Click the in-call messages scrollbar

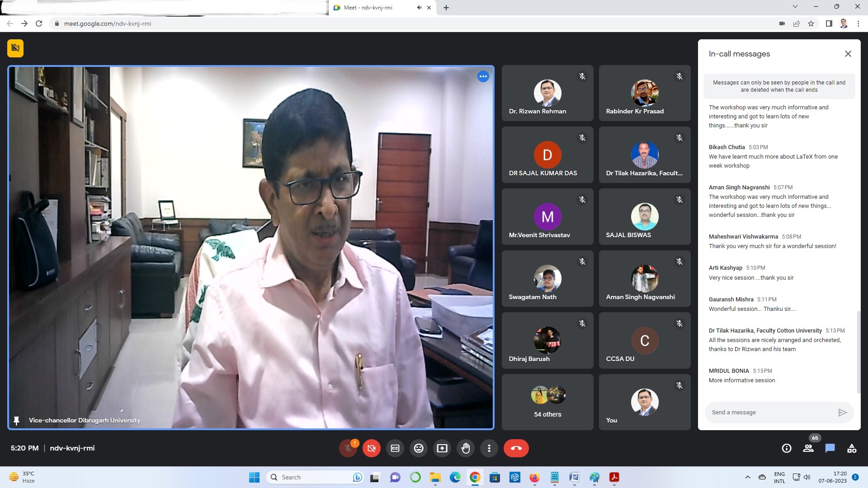click(858, 352)
